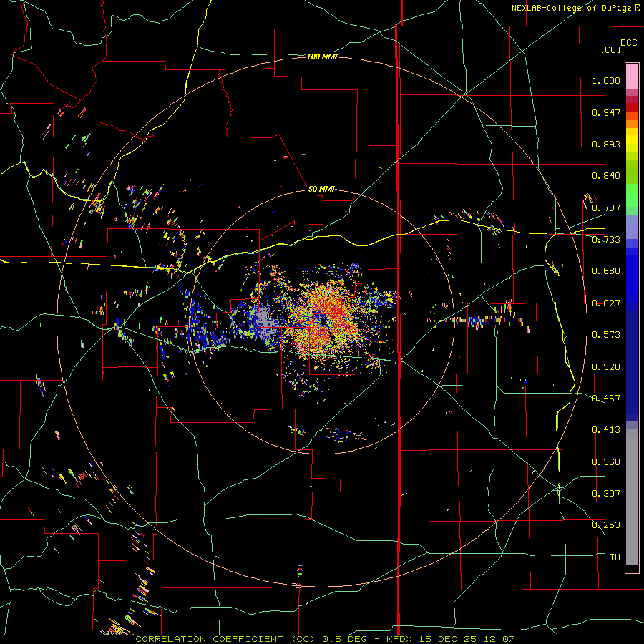
Task: Click the 0.787 scale value
Action: point(606,208)
